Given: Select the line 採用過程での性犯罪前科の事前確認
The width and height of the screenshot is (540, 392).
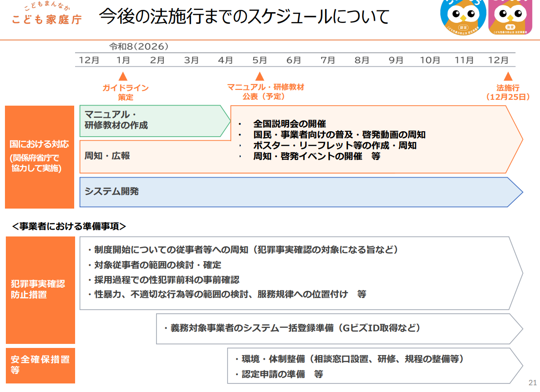Looking at the screenshot, I should (163, 280).
